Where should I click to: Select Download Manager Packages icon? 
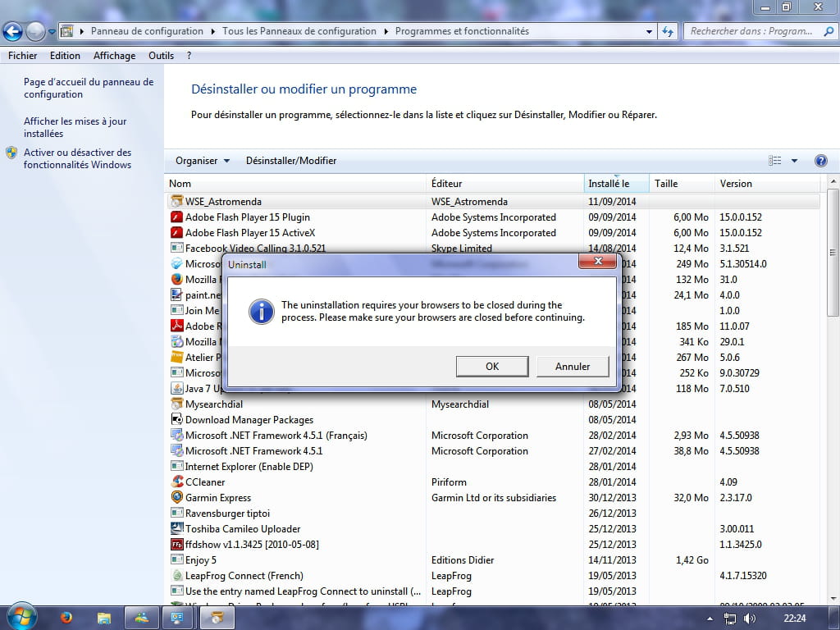click(x=176, y=419)
